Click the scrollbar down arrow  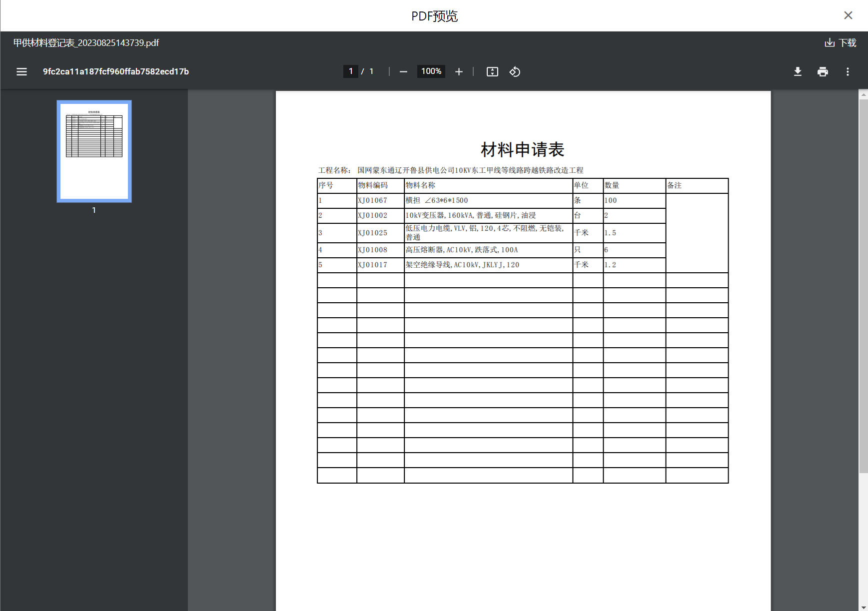(x=863, y=607)
